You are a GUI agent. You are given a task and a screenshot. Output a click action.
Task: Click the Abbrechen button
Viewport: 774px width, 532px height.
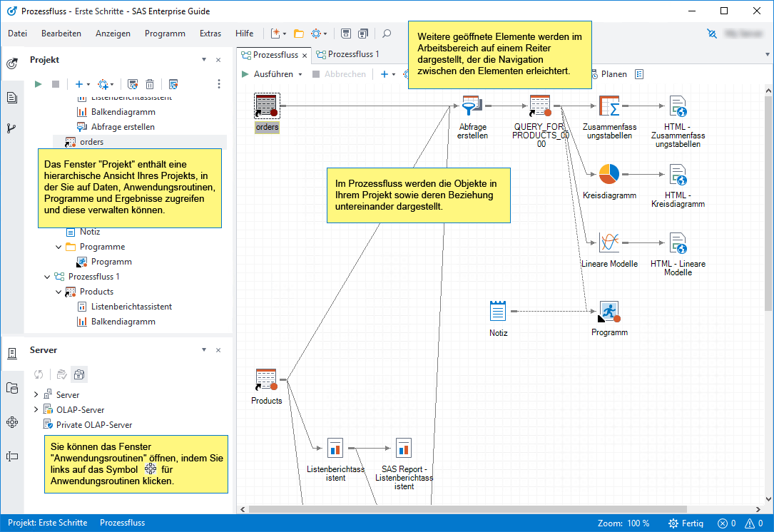pyautogui.click(x=340, y=74)
